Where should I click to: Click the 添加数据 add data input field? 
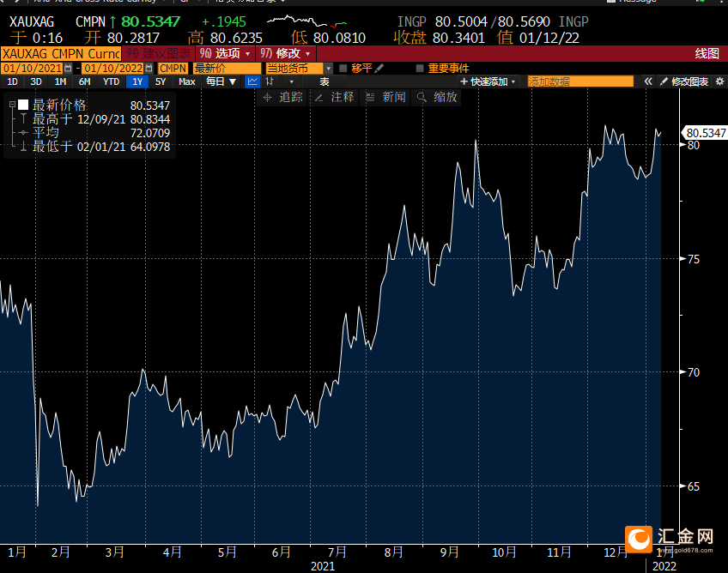580,81
